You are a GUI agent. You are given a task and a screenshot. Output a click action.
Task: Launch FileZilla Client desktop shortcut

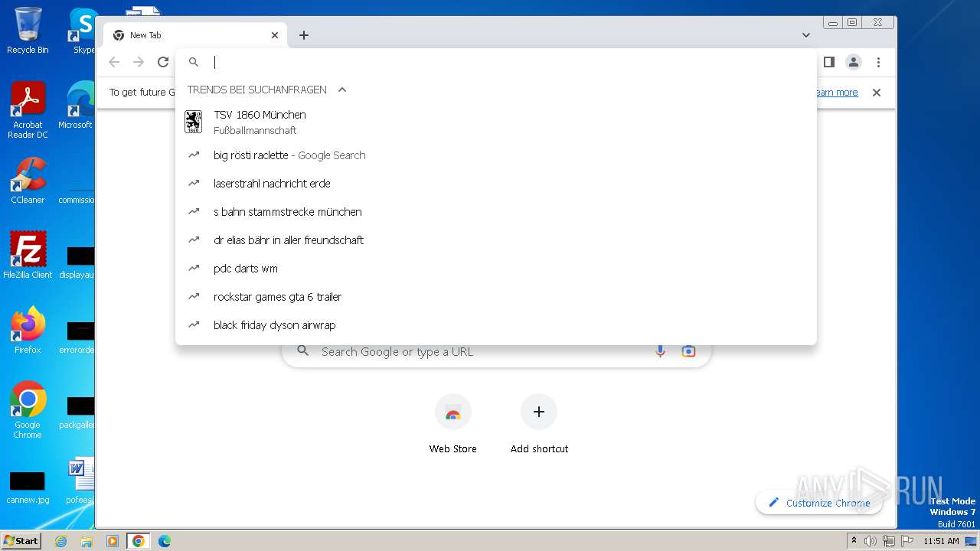[28, 256]
